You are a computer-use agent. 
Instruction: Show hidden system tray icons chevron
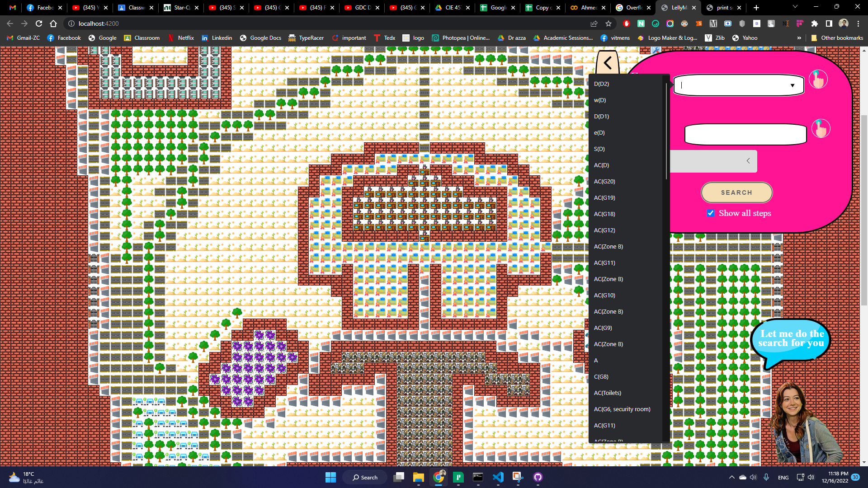point(731,477)
